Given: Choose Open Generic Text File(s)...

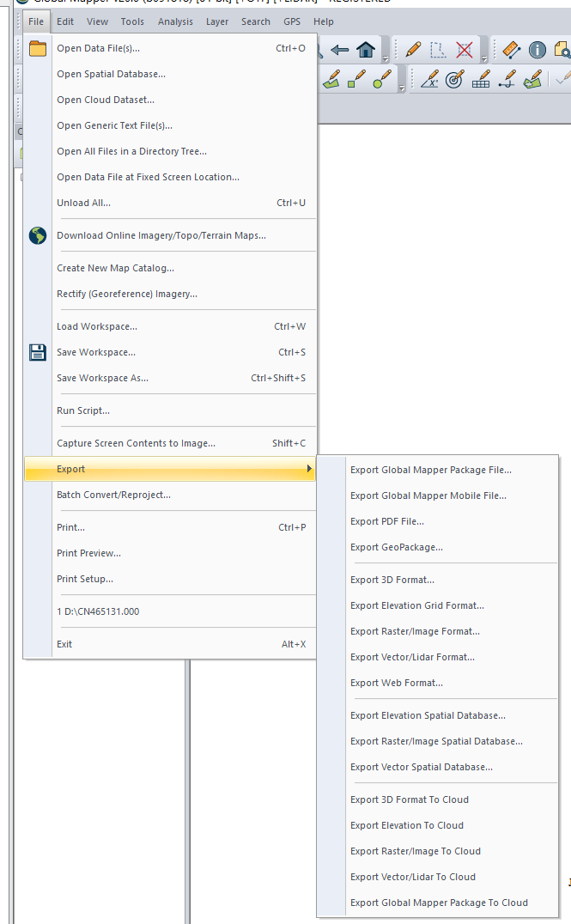Looking at the screenshot, I should pos(170,125).
